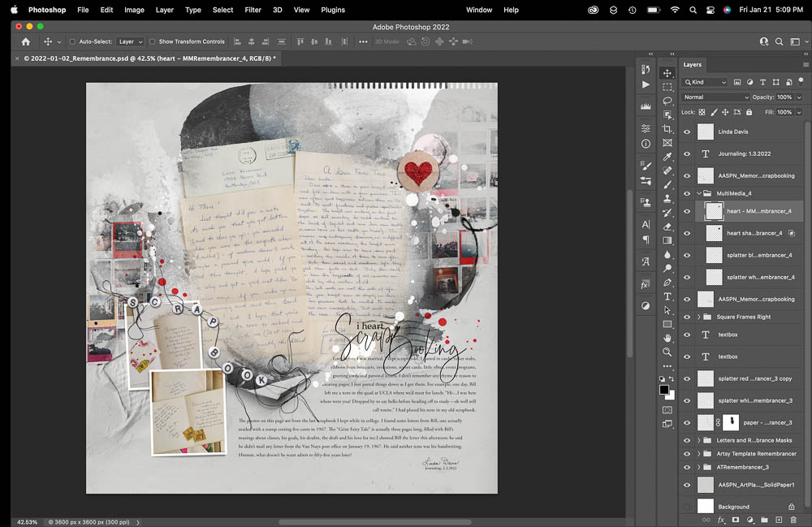
Task: Open the Plugins menu
Action: point(333,10)
